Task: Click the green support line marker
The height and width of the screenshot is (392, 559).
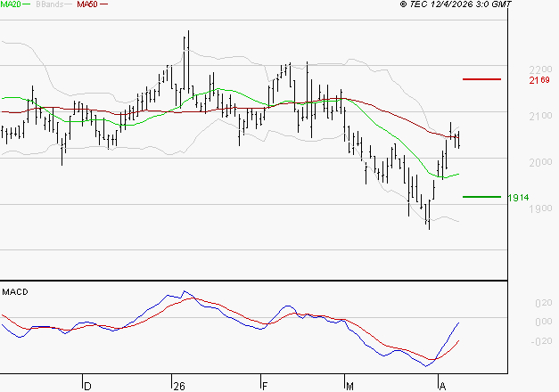Action: coord(481,197)
